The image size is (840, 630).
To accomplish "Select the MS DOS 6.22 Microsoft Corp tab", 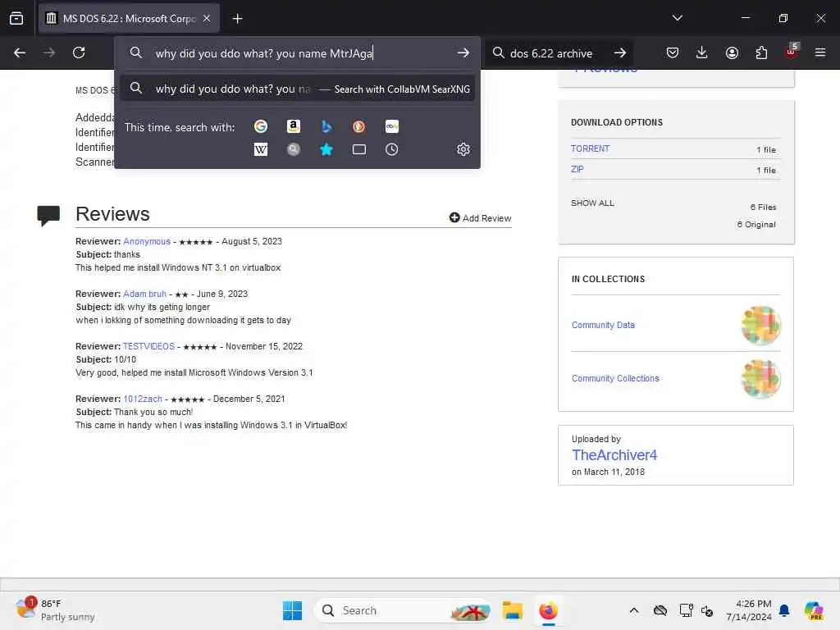I will 129,18.
